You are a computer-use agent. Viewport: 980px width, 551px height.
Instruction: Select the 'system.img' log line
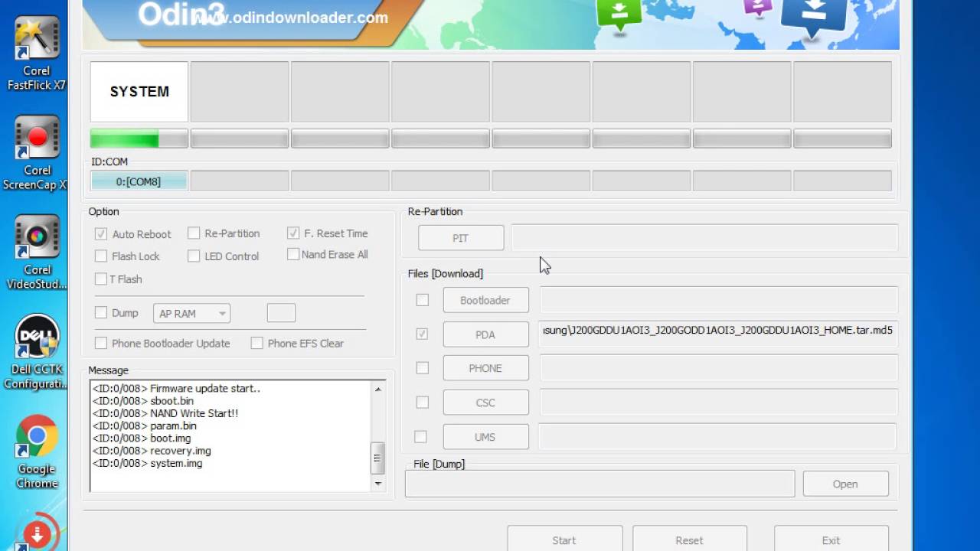coord(148,463)
